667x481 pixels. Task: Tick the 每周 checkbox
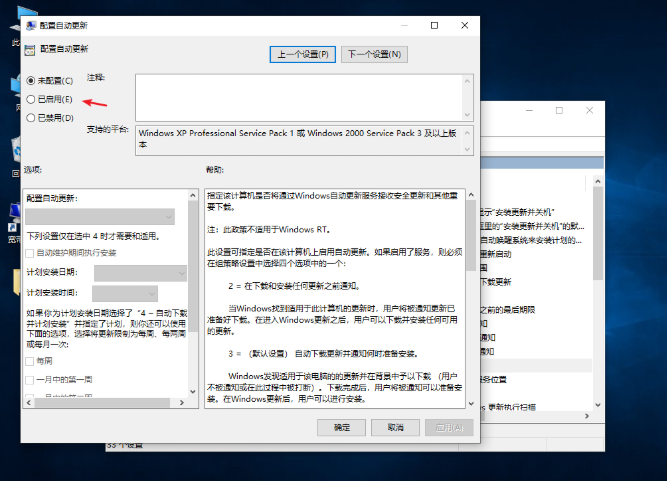30,361
